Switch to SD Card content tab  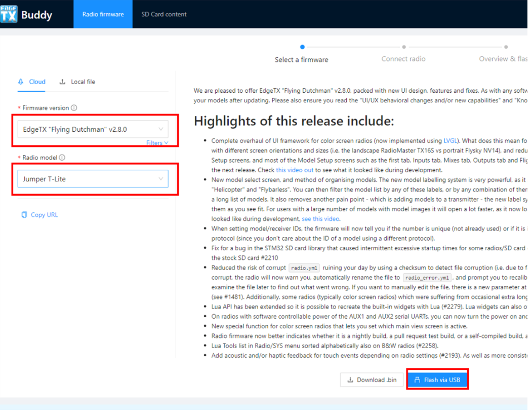(x=165, y=14)
